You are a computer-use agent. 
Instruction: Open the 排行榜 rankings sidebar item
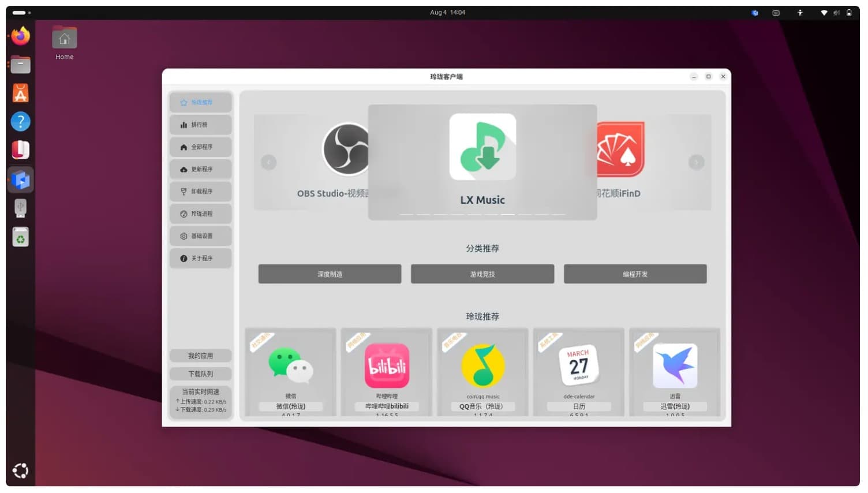coord(200,125)
